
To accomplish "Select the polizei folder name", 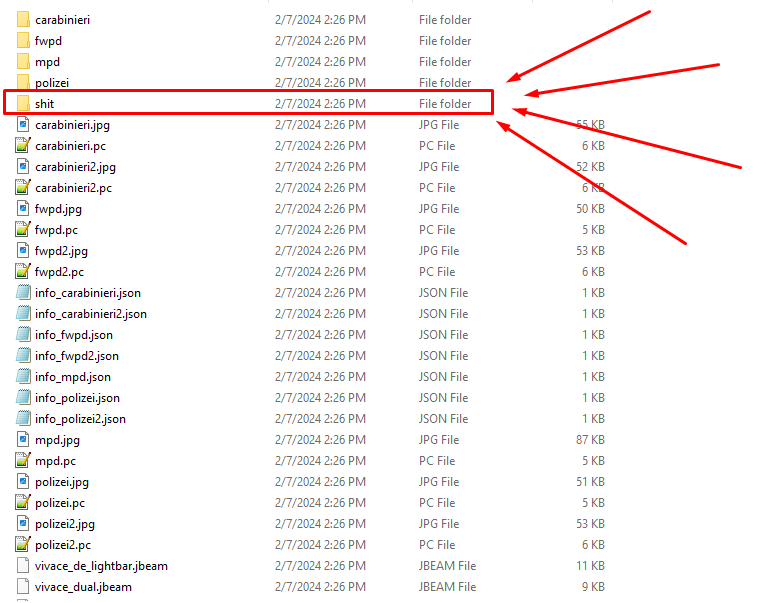I will [52, 83].
